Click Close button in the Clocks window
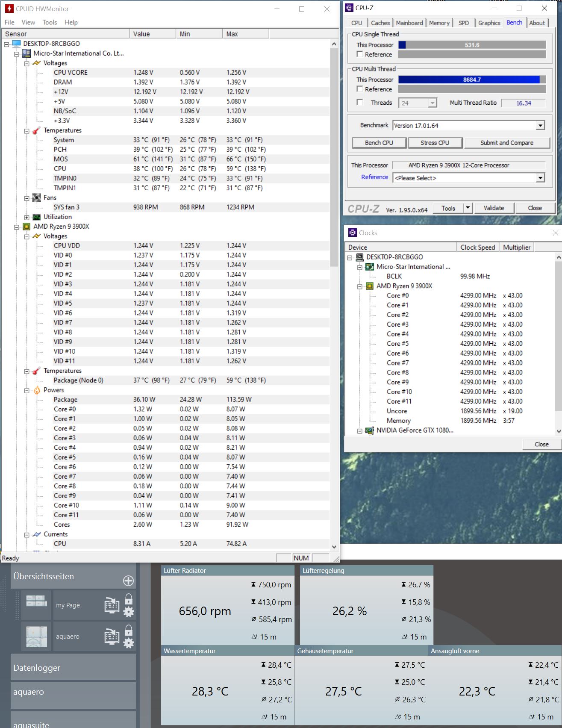The image size is (562, 728). point(541,445)
